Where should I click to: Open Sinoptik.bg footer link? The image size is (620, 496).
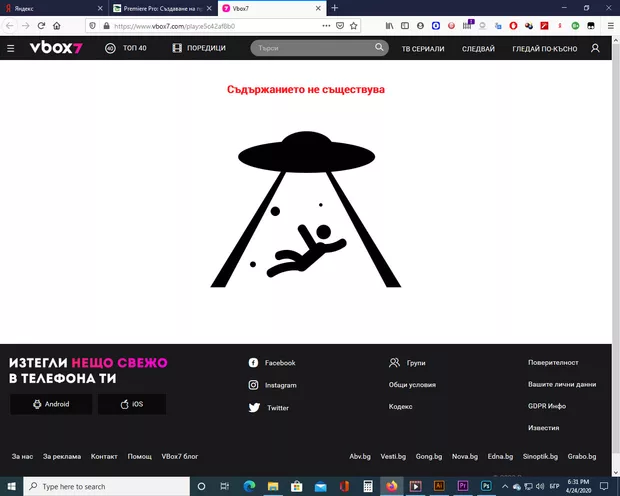(x=540, y=456)
